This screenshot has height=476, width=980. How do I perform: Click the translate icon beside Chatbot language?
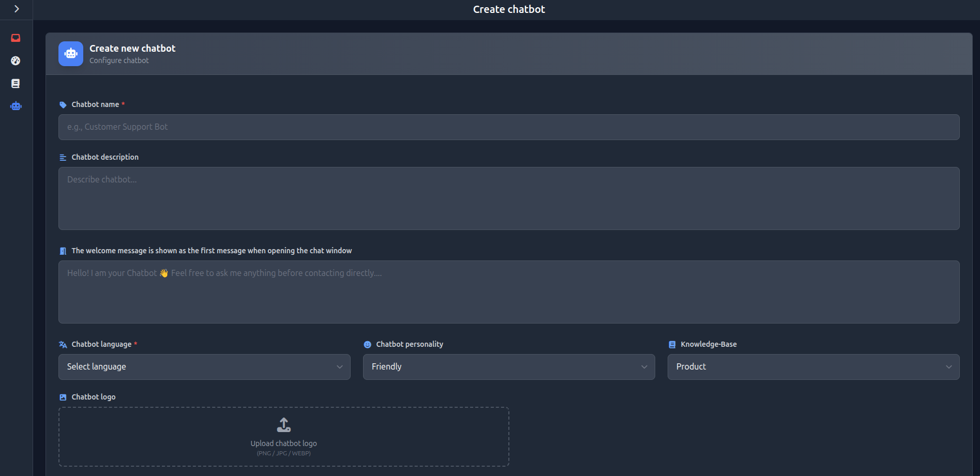pyautogui.click(x=63, y=344)
